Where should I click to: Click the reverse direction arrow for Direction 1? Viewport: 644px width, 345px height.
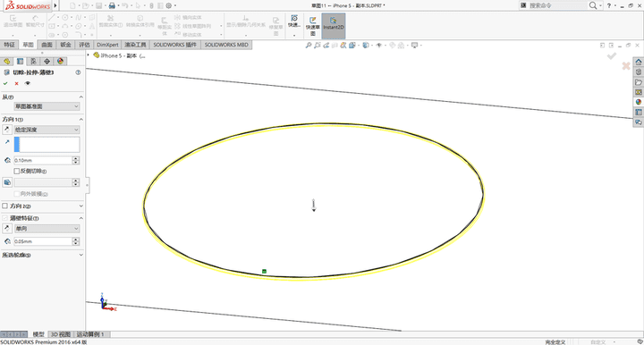pos(6,130)
